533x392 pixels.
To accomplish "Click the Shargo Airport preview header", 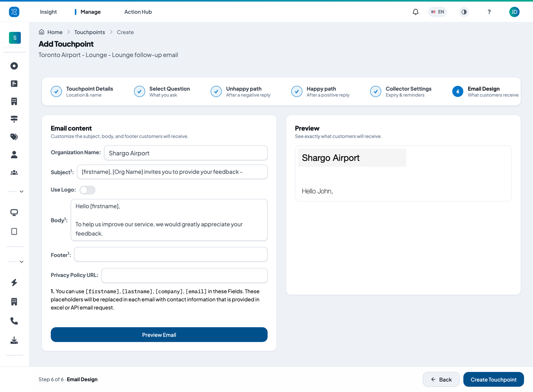I will [352, 158].
